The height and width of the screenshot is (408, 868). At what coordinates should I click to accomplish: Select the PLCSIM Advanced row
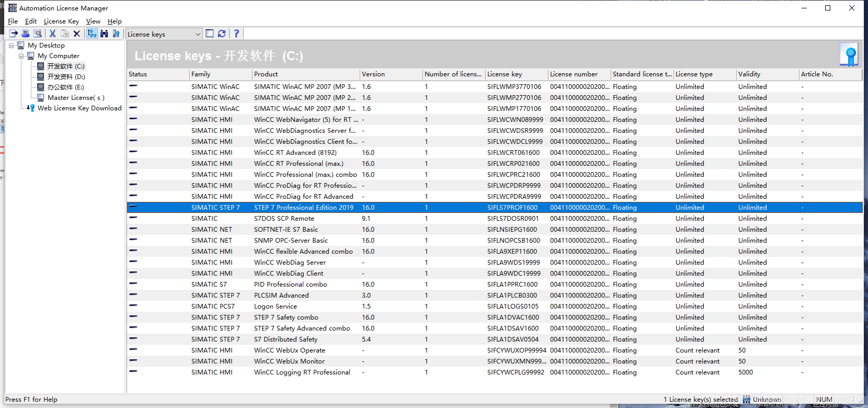(x=495, y=296)
